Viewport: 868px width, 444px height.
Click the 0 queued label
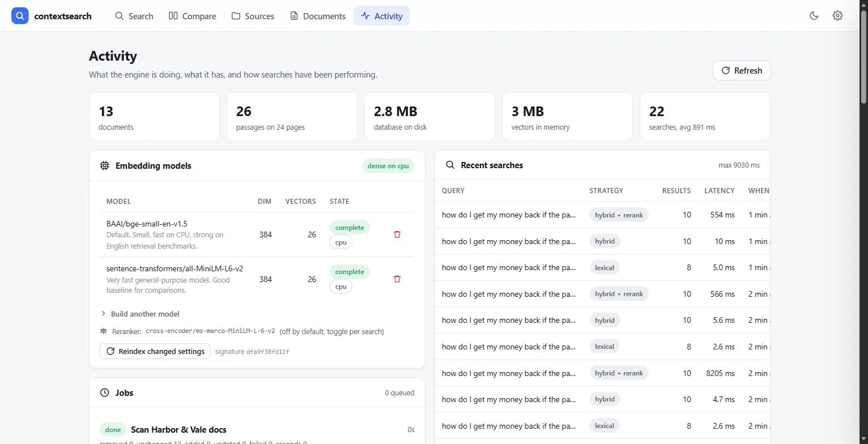[399, 393]
